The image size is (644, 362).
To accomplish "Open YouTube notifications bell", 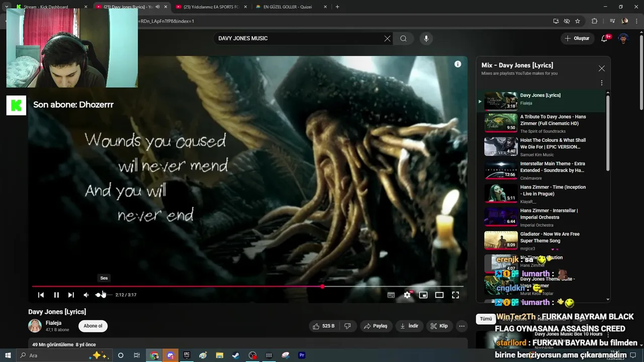I will [x=604, y=39].
